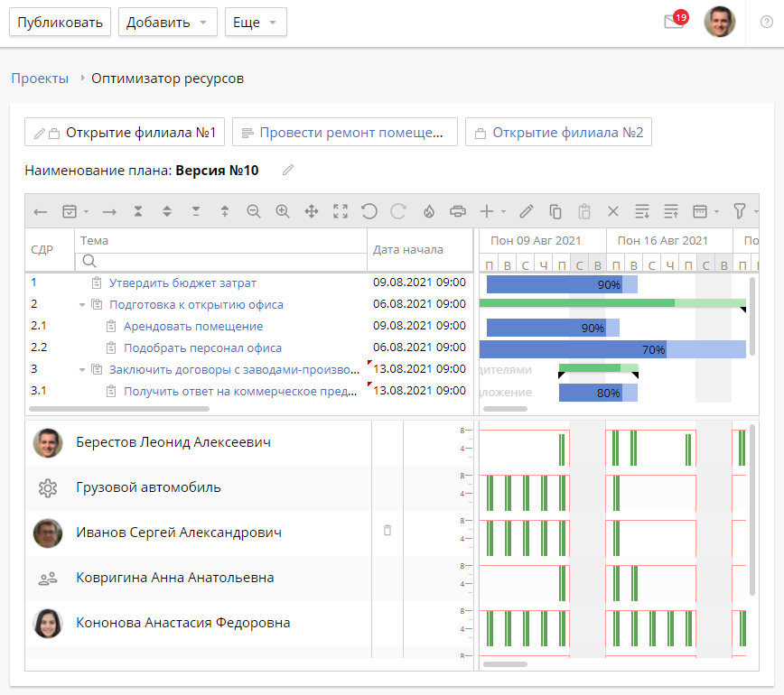
Task: Open the Проекты breadcrumb link
Action: [x=39, y=79]
